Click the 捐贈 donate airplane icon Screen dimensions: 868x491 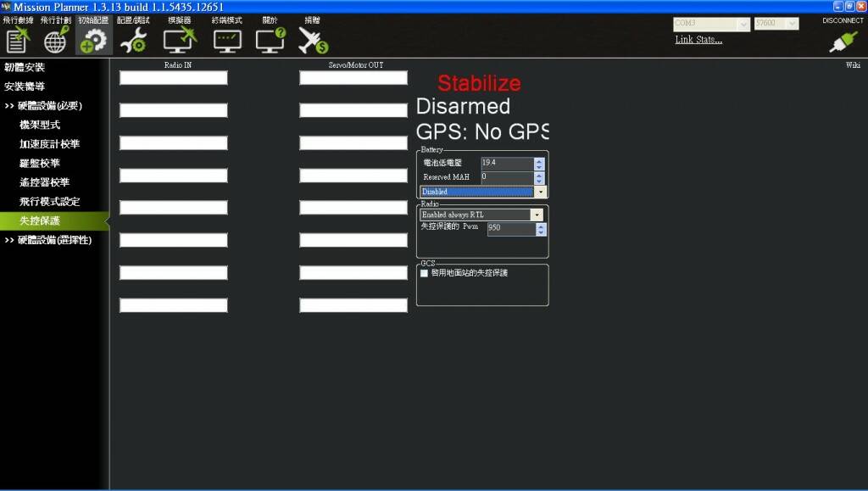tap(313, 39)
